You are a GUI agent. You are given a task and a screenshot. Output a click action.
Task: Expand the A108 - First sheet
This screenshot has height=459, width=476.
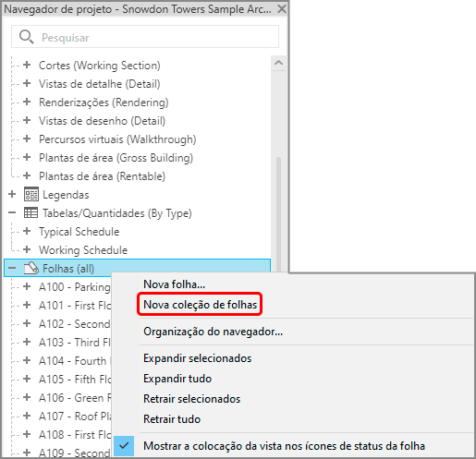(x=27, y=434)
